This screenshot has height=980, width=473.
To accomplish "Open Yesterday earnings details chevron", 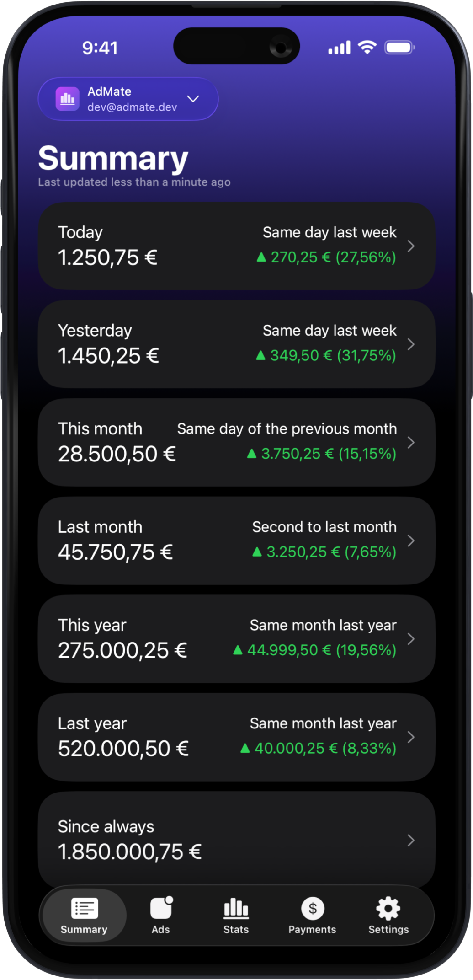I will (x=411, y=344).
